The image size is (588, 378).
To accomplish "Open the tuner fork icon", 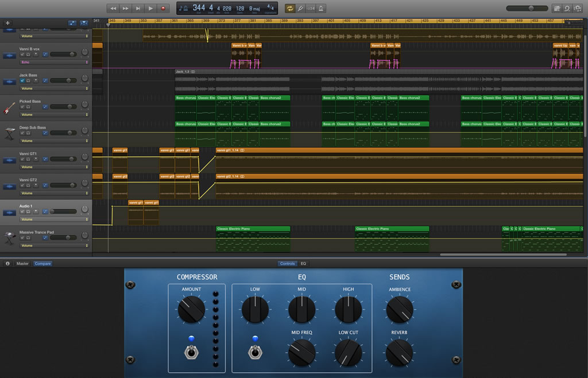I will point(300,8).
